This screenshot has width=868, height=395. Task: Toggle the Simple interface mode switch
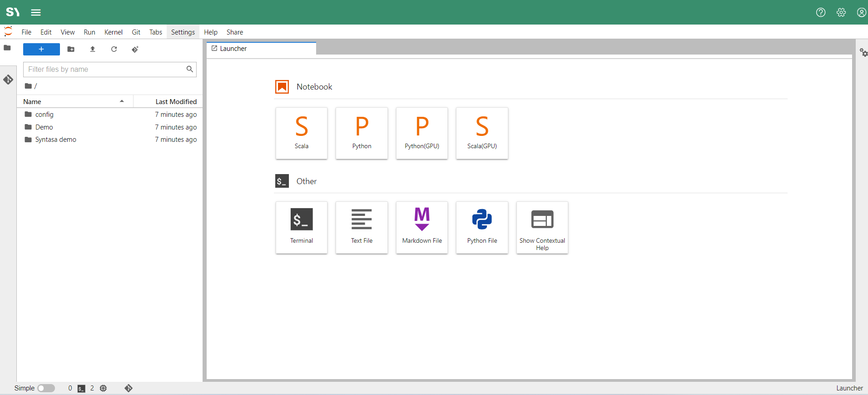pos(46,388)
